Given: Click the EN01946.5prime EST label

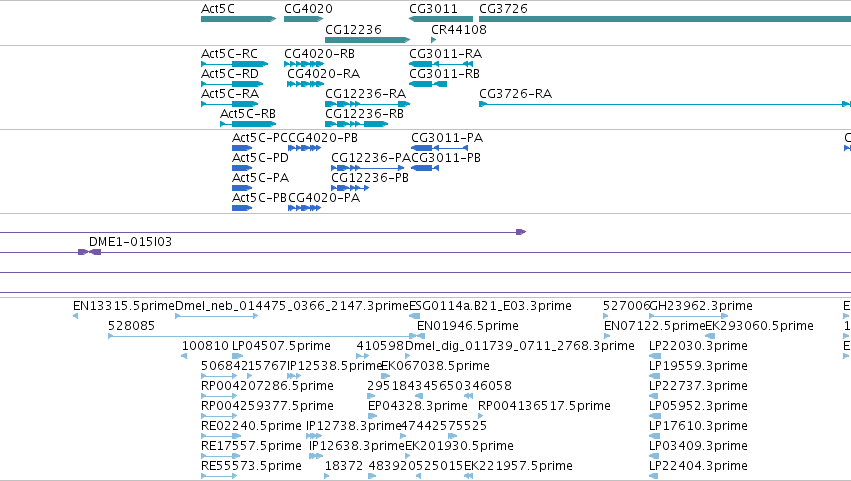Looking at the screenshot, I should click(468, 326).
